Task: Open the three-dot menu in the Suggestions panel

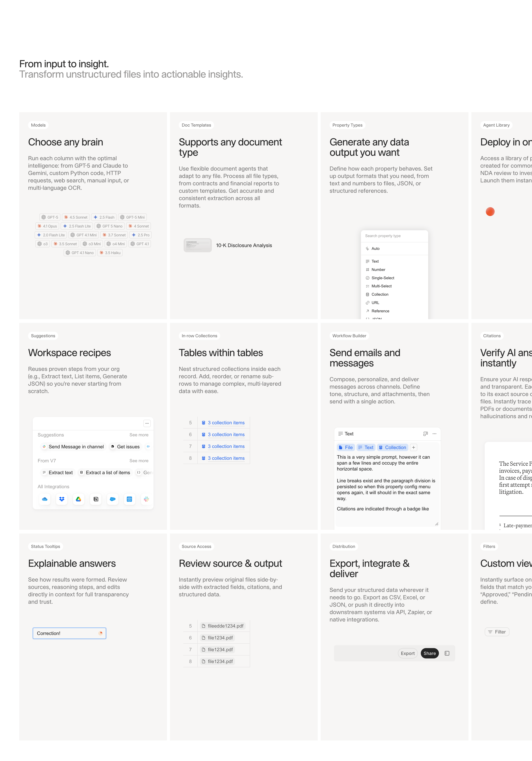Action: coord(147,423)
